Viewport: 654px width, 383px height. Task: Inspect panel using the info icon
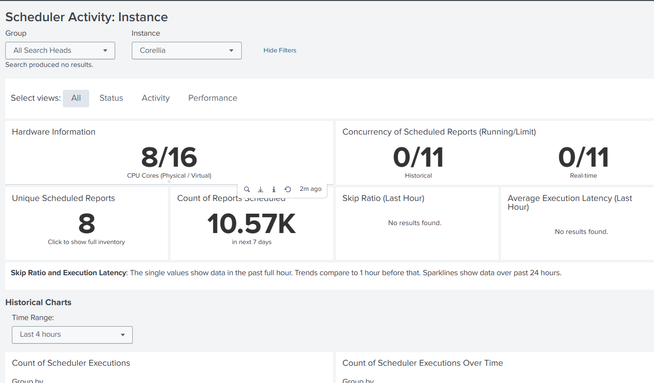[x=274, y=189]
